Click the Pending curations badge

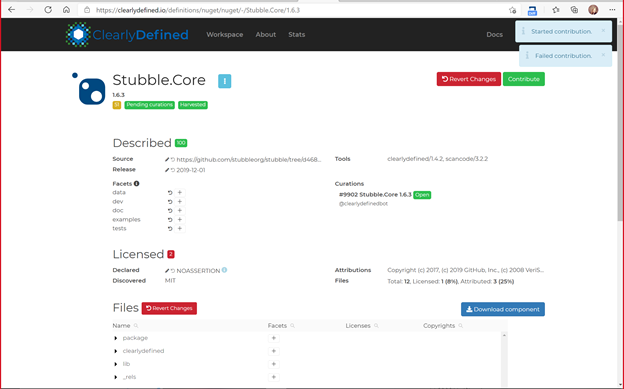(149, 105)
